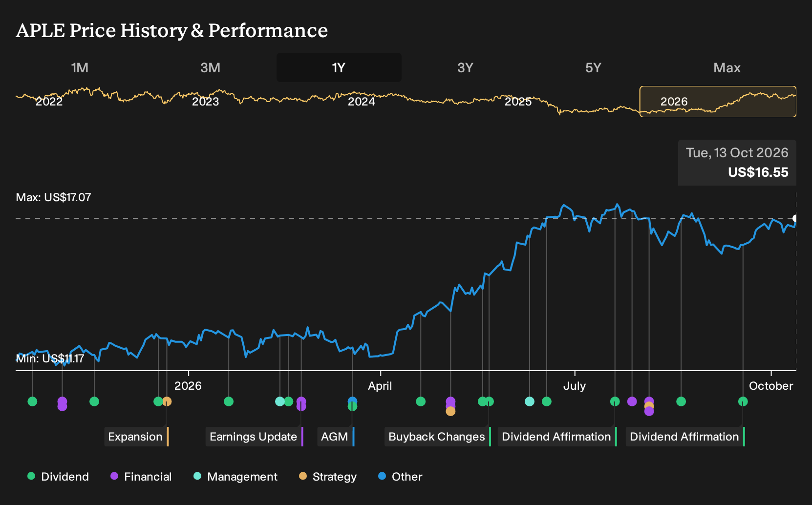
Task: Click the green dot touching the orange Expansion dot
Action: coord(158,401)
